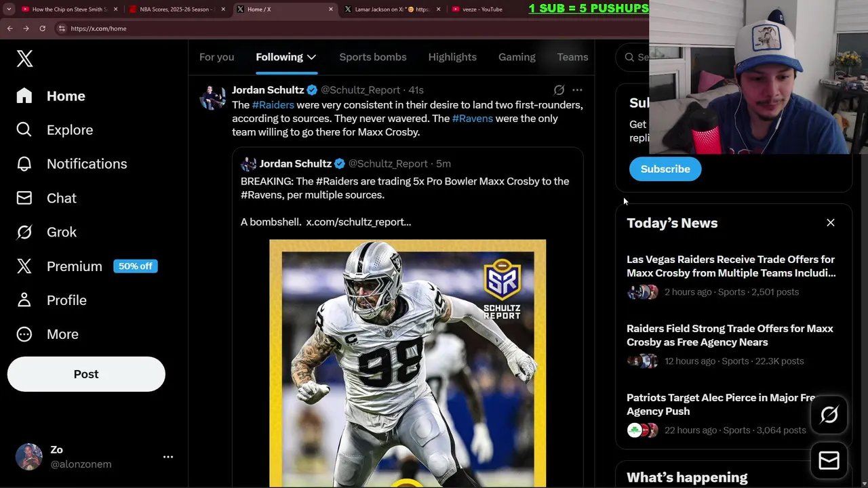Click verified badge next to Jordan Schultz

pos(312,90)
